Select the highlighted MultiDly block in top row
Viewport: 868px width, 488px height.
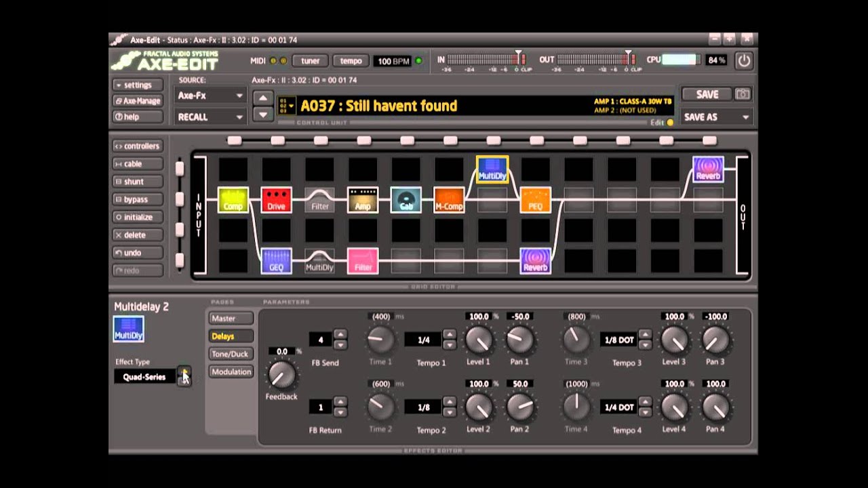492,169
